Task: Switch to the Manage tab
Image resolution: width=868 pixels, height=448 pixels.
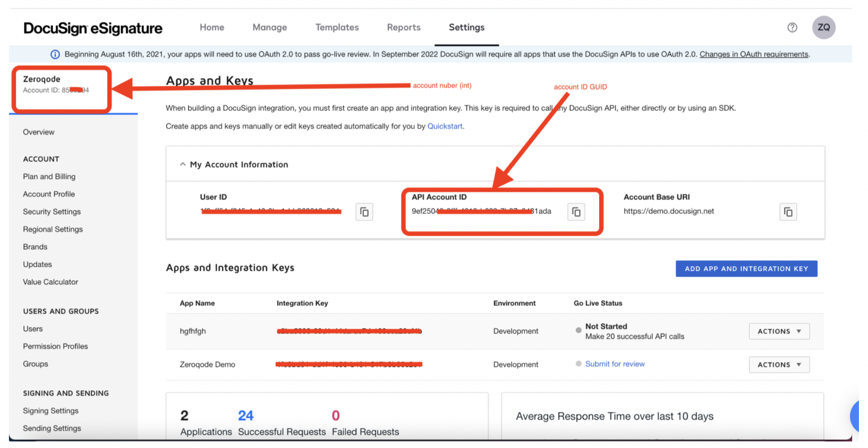Action: (x=269, y=27)
